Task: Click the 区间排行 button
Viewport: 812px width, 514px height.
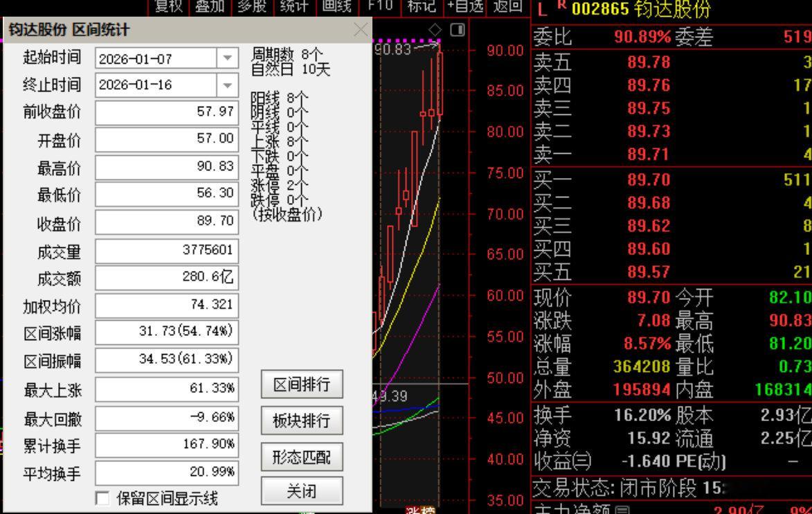Action: tap(303, 384)
